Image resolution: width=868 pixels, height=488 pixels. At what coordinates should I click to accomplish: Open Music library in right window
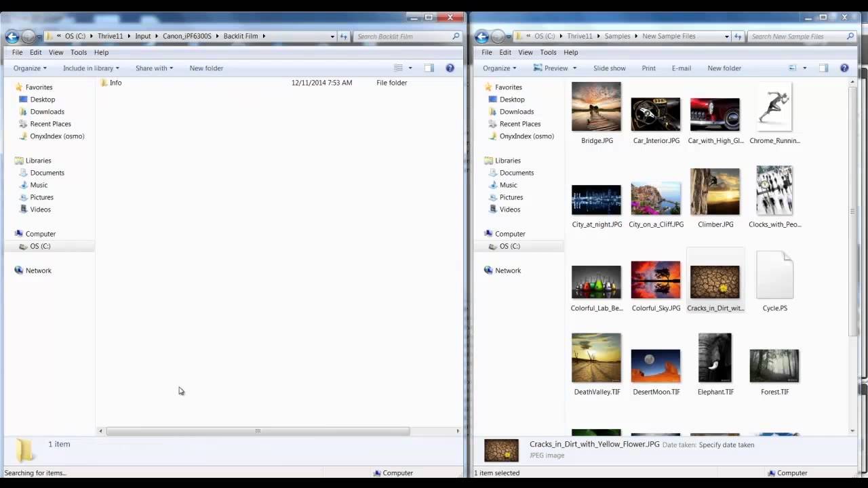click(508, 185)
